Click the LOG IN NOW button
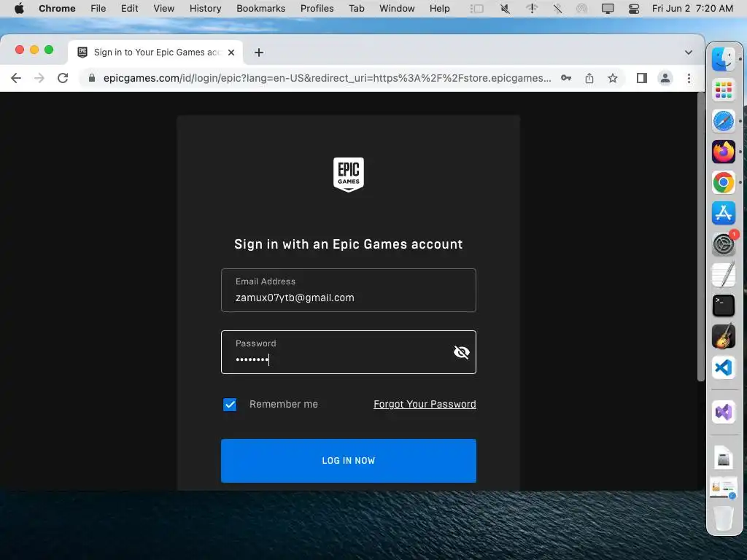Screen dimensions: 747x560 tap(348, 461)
